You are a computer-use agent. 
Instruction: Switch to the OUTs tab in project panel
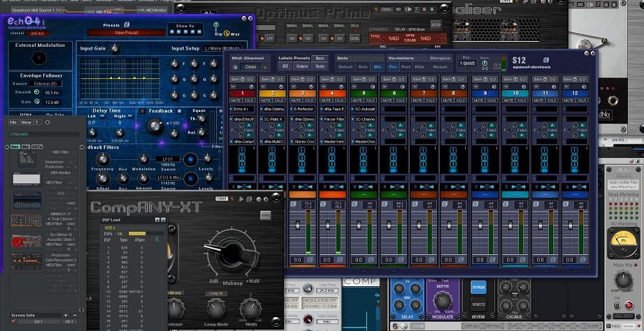coord(37,147)
